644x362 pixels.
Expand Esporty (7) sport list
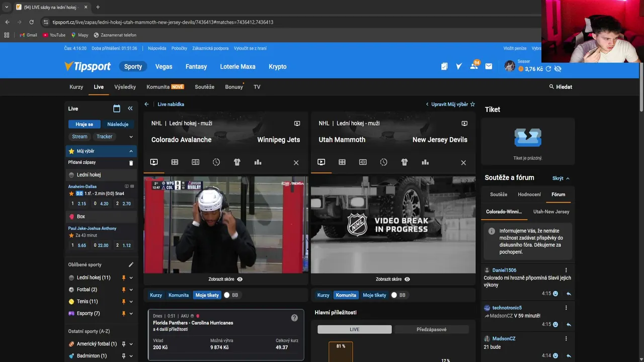click(x=131, y=314)
